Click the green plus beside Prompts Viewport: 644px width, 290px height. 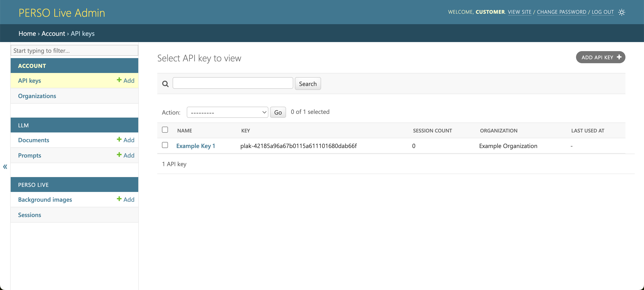pos(119,154)
